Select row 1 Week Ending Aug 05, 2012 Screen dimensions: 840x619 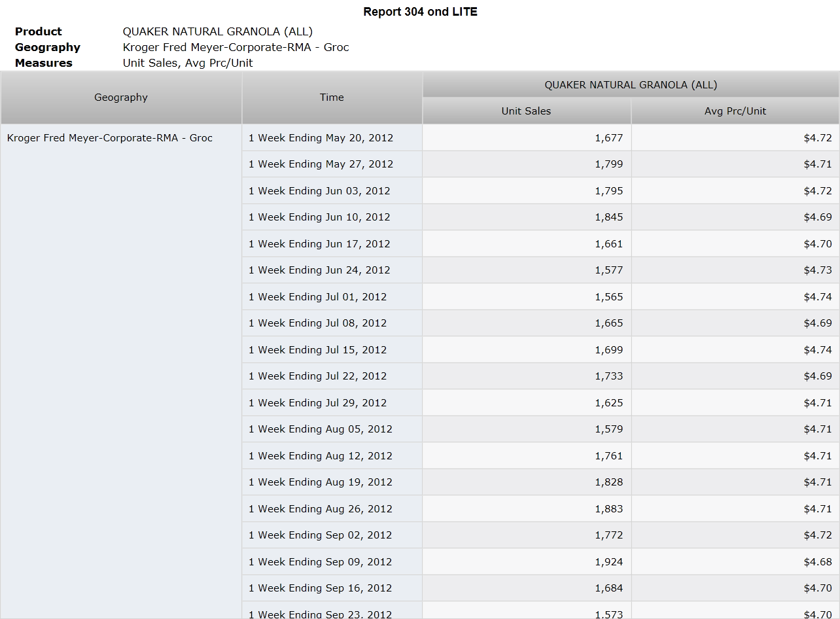[x=332, y=429]
